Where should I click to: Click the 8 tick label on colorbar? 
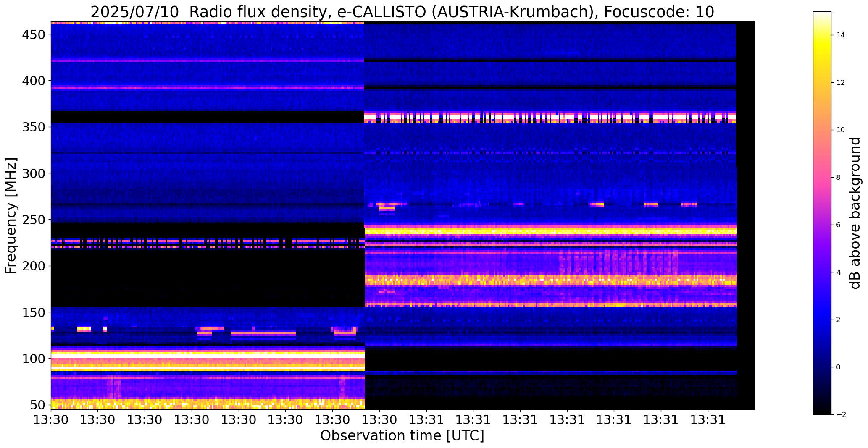[838, 178]
